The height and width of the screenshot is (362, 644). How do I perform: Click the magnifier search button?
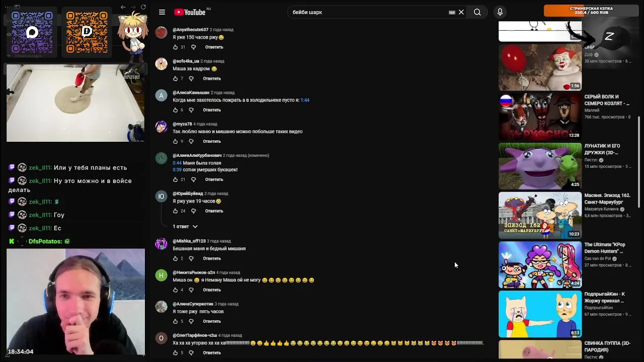click(x=477, y=12)
